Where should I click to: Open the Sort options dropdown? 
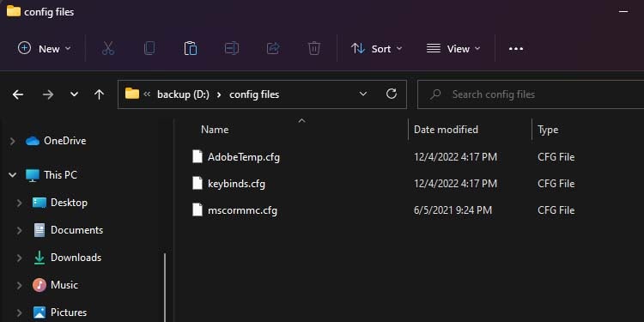[x=377, y=49]
